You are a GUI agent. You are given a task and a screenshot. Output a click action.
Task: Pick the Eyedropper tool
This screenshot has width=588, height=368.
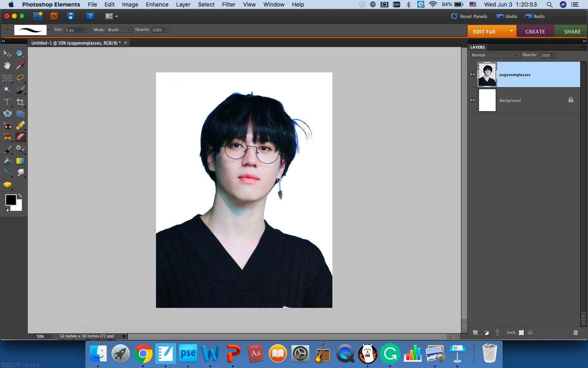pyautogui.click(x=20, y=65)
